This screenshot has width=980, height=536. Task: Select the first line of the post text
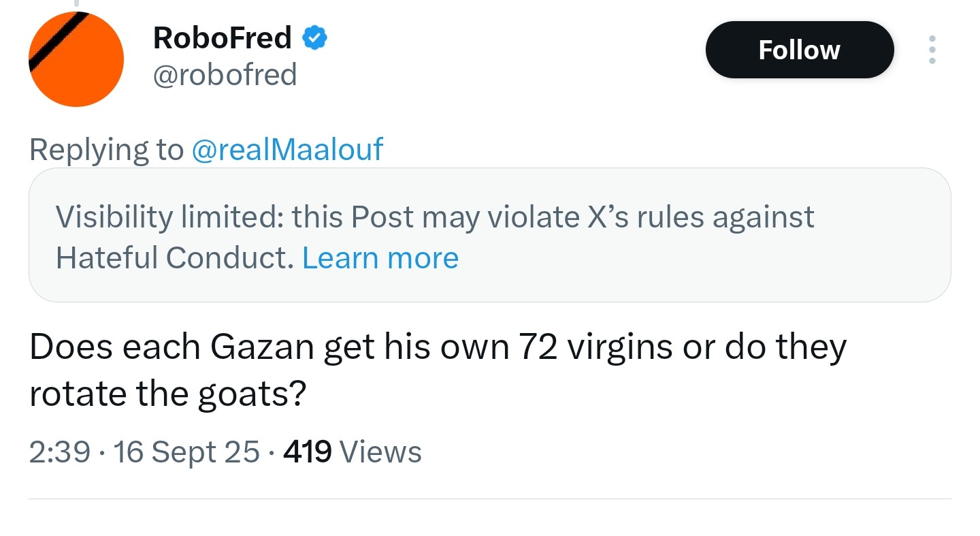tap(438, 348)
